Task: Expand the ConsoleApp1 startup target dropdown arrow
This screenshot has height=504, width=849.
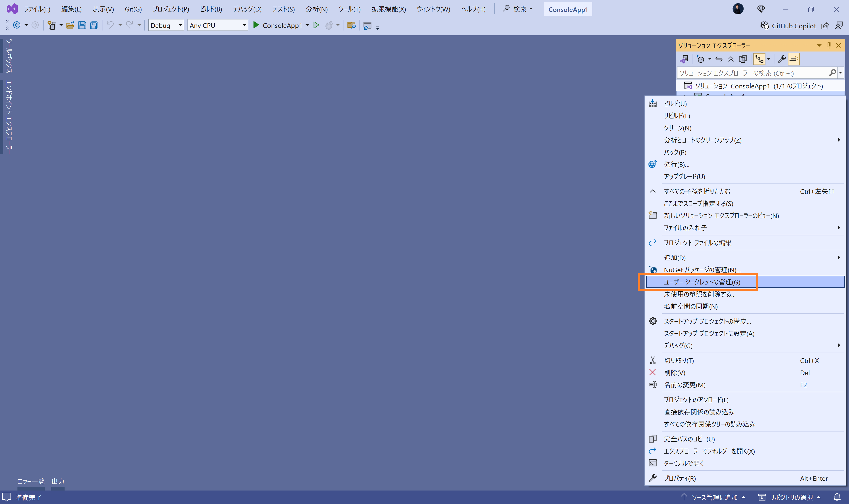Action: coord(307,25)
